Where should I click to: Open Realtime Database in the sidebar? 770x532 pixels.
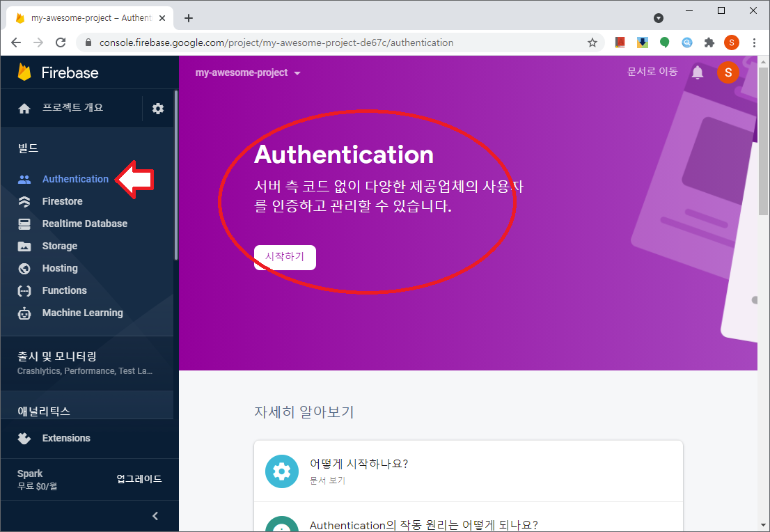click(84, 224)
